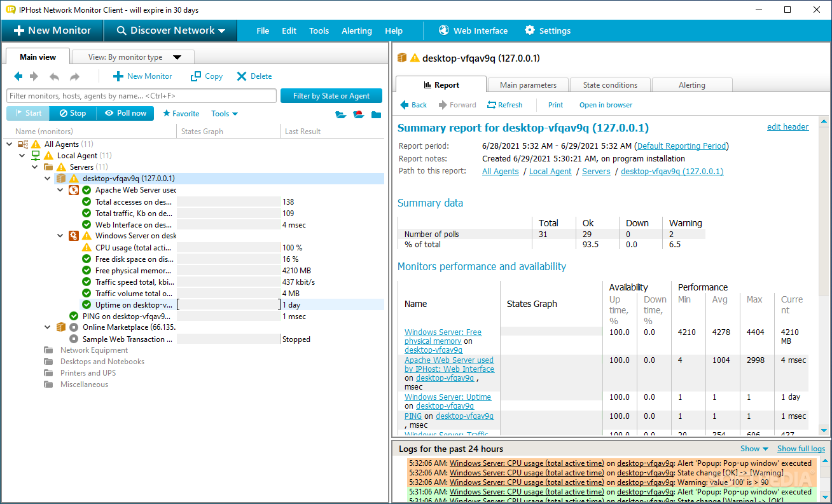Image resolution: width=832 pixels, height=504 pixels.
Task: Select Free disk space monitor row
Action: pyautogui.click(x=232, y=259)
